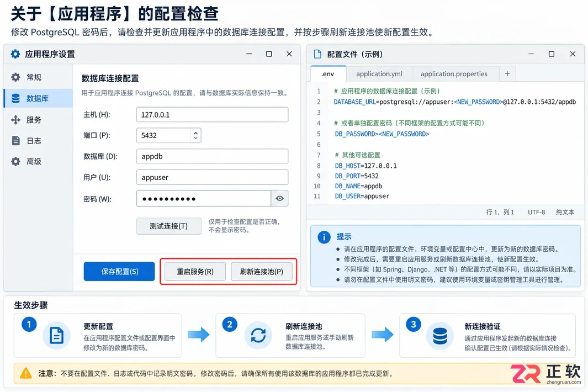The width and height of the screenshot is (588, 392).
Task: Maximize the 配置文件 window
Action: pyautogui.click(x=551, y=54)
